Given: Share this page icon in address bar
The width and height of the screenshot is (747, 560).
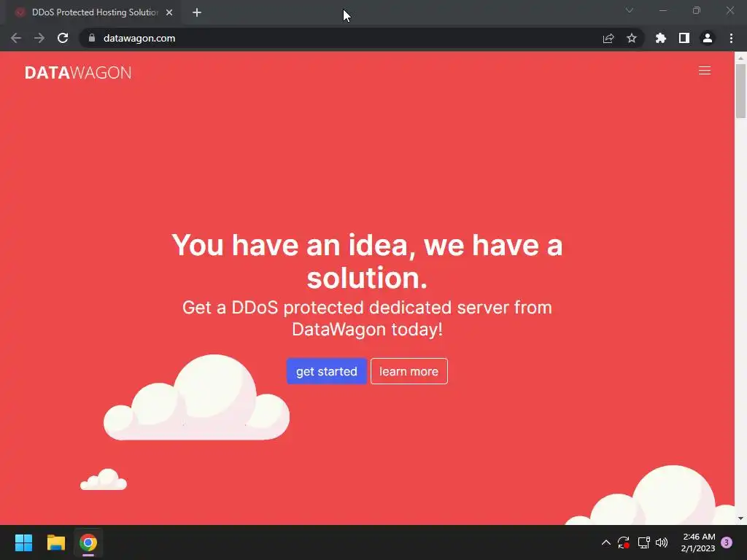Looking at the screenshot, I should [x=608, y=38].
